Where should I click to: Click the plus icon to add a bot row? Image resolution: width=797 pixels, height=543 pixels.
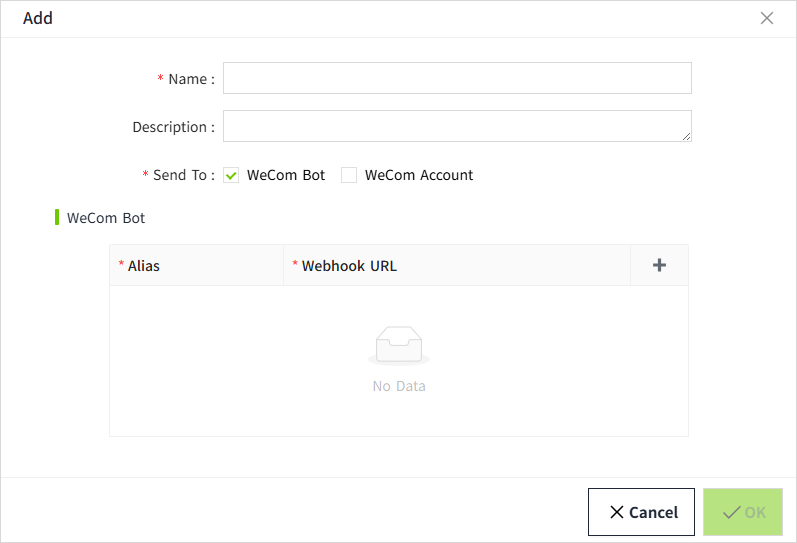pos(659,265)
